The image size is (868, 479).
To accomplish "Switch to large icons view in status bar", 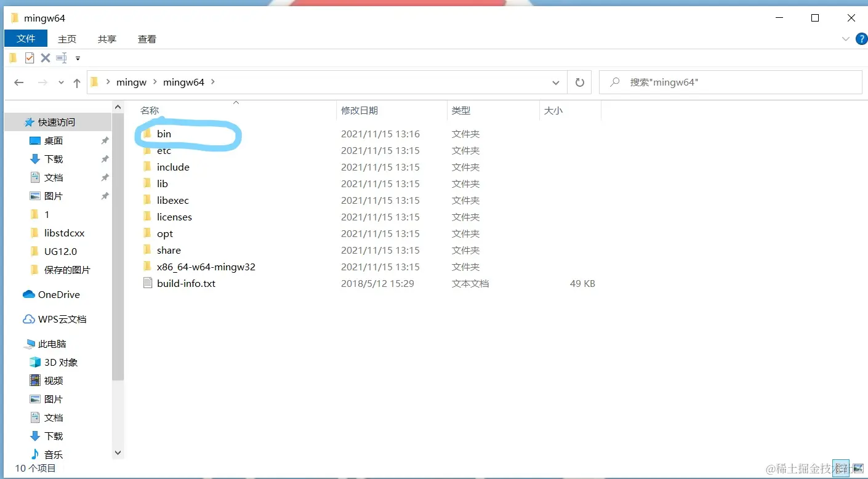I will click(858, 469).
